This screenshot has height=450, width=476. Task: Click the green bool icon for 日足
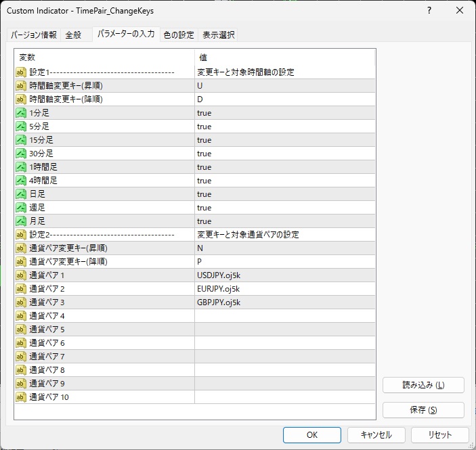21,194
